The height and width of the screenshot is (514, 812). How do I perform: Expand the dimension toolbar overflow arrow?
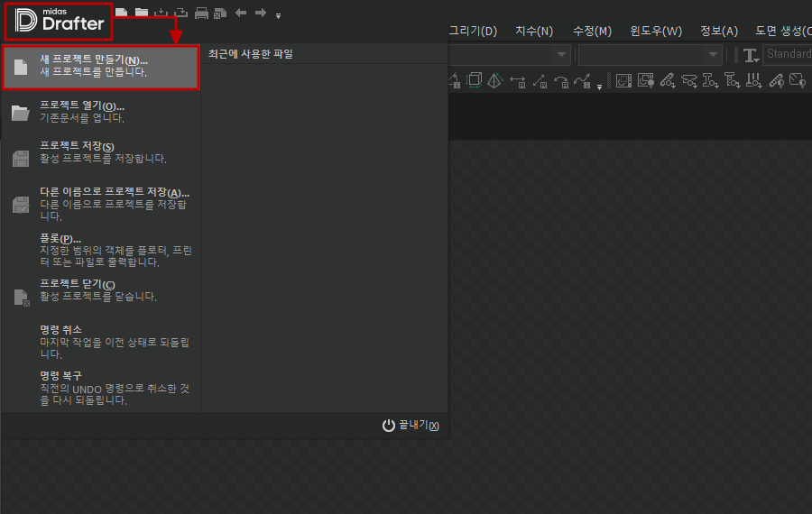[x=599, y=87]
